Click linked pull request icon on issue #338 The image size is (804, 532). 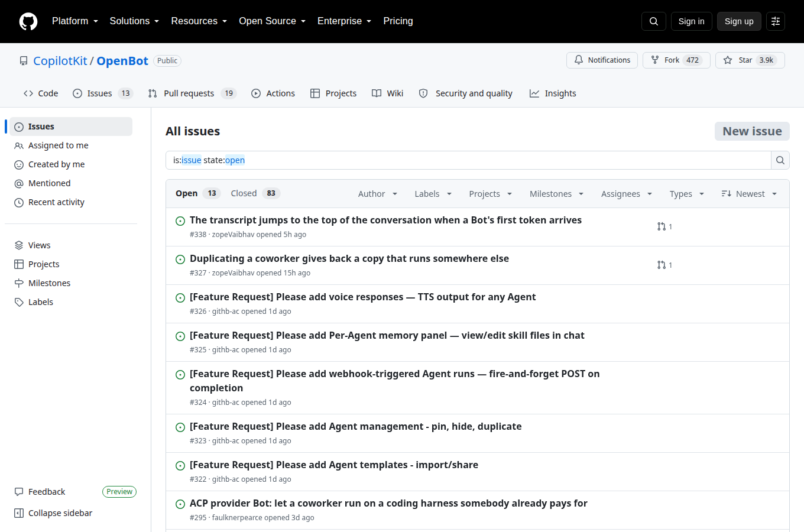pyautogui.click(x=662, y=226)
